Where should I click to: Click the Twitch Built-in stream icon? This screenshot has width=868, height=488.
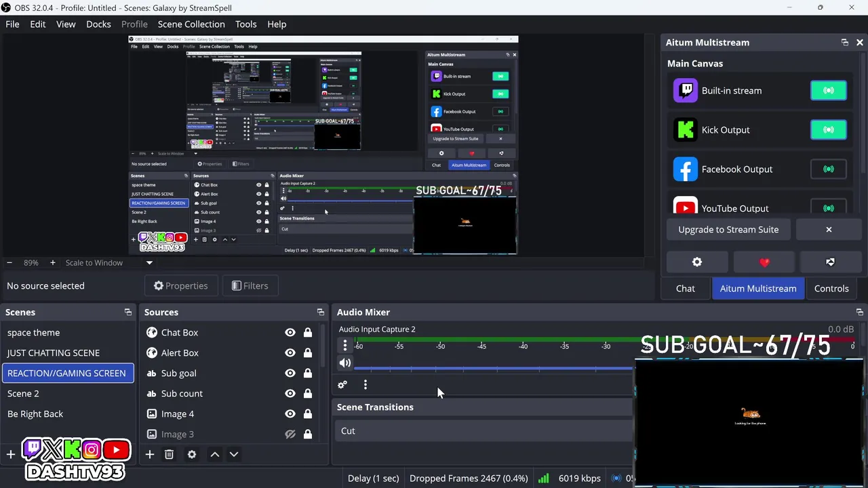click(686, 90)
